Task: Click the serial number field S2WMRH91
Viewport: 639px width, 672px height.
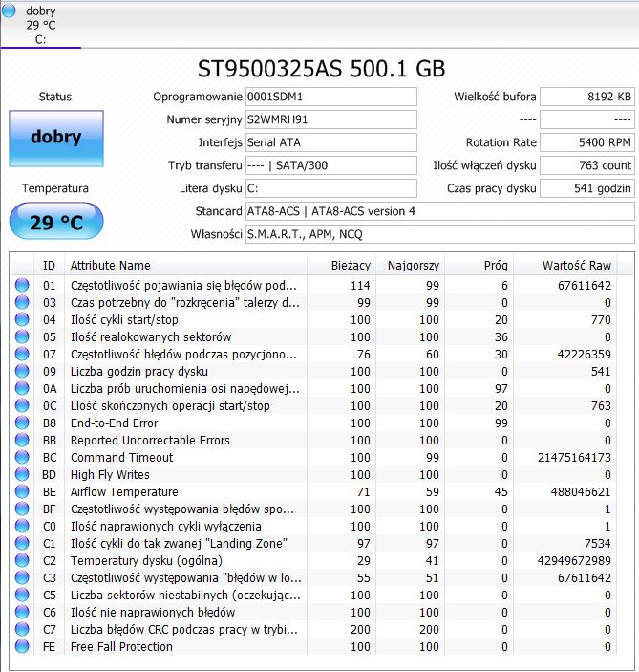Action: tap(331, 119)
